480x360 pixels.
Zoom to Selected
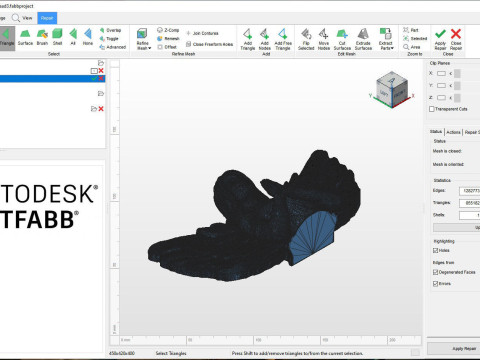[415, 39]
